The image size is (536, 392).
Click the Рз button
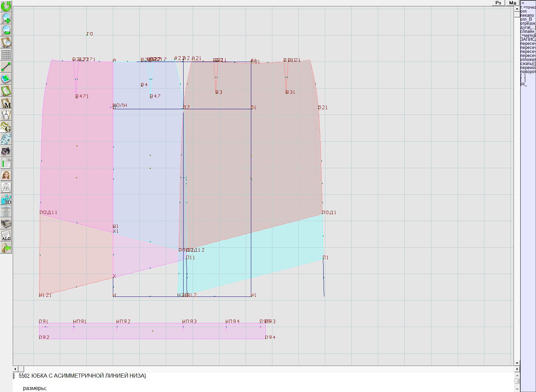498,3
